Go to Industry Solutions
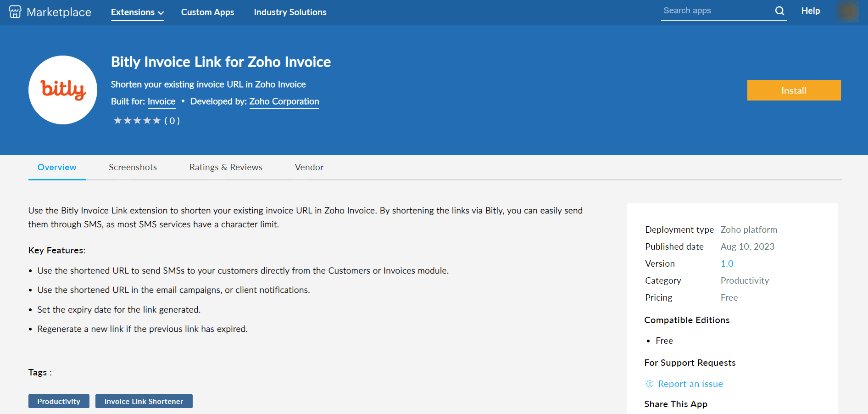Screen dimensions: 868x414 point(290,12)
